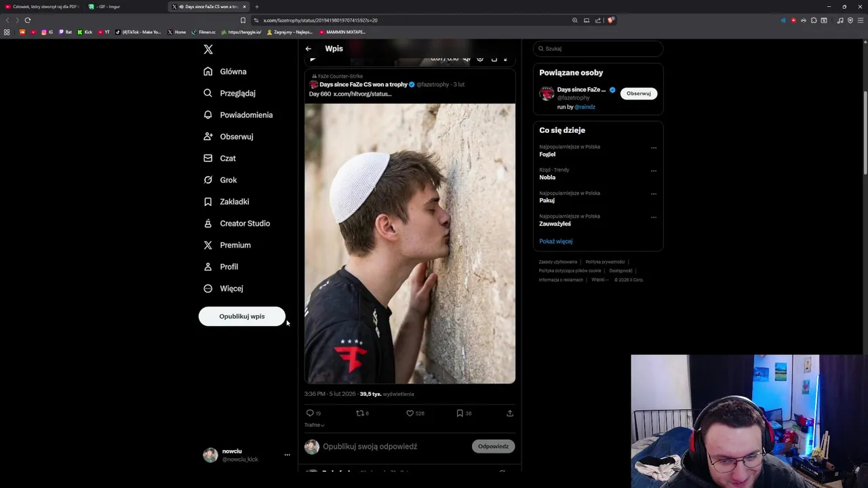This screenshot has height=488, width=868.
Task: Share the post via share icon
Action: [510, 413]
